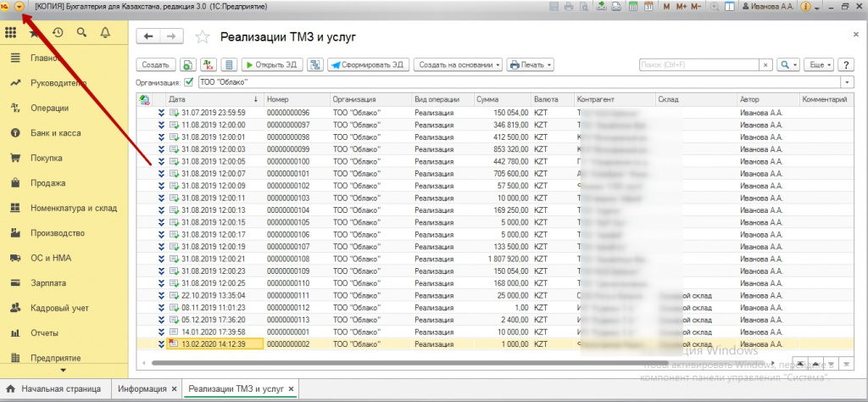Open notifications bell icon
Image resolution: width=868 pixels, height=402 pixels.
[105, 33]
